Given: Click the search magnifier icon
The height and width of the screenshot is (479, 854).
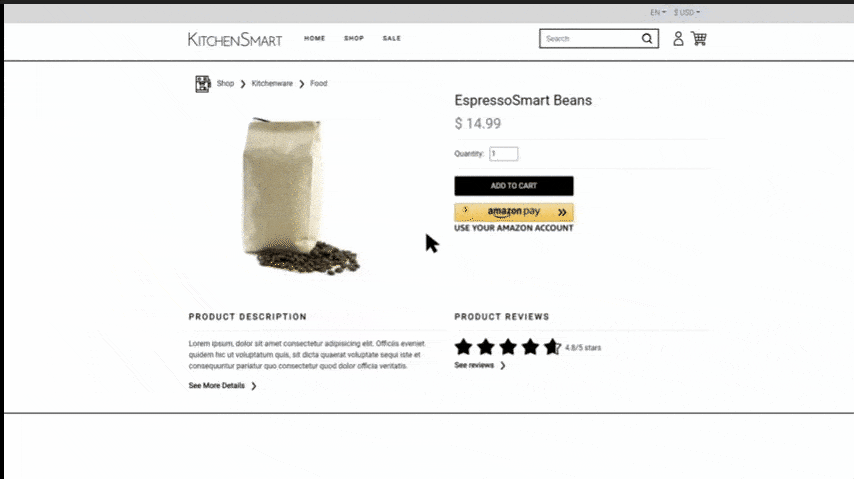Looking at the screenshot, I should point(646,39).
